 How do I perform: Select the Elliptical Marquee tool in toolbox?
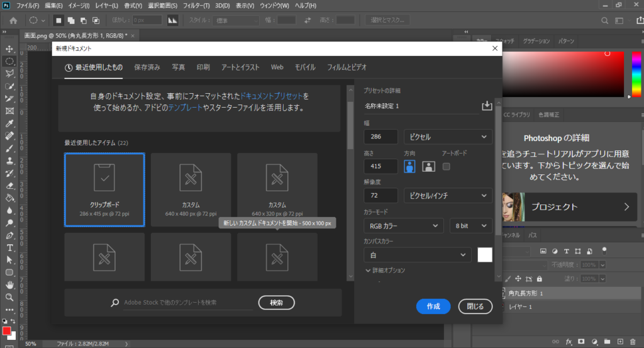pyautogui.click(x=9, y=61)
